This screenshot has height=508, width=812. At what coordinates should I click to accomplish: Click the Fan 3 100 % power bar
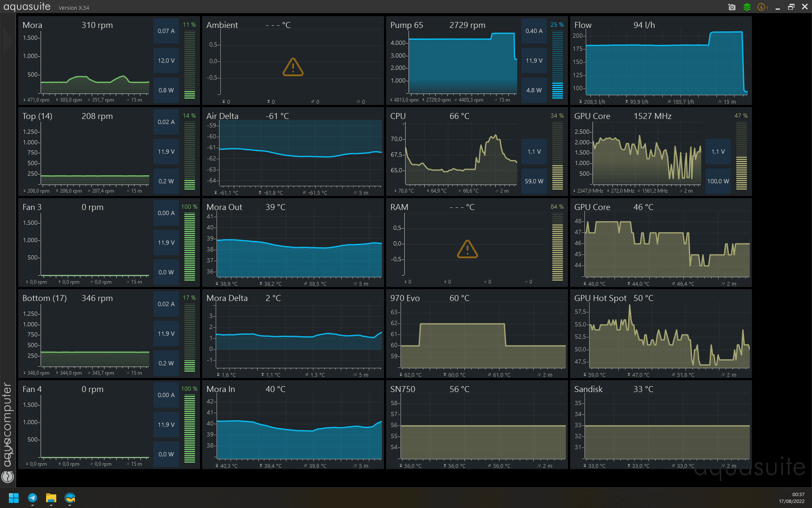tap(189, 246)
